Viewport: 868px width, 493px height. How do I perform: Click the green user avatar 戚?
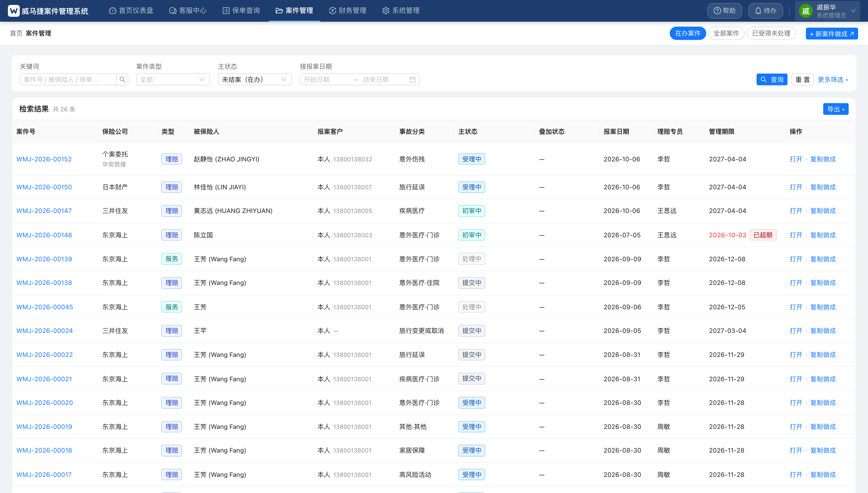click(x=806, y=11)
